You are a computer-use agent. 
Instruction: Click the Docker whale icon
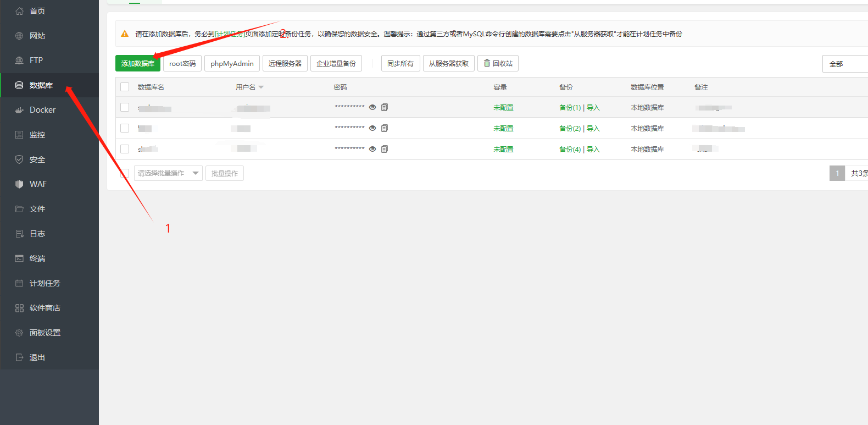[19, 110]
